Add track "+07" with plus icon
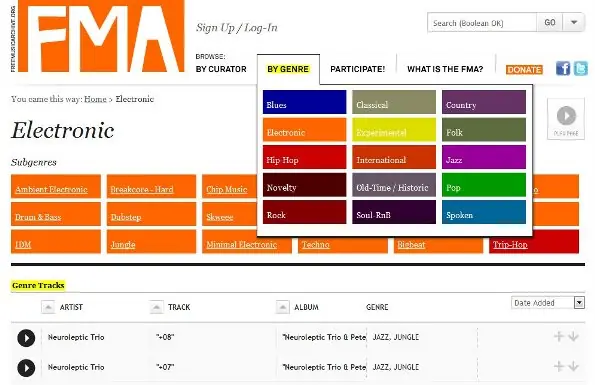595x385 pixels. coord(559,366)
